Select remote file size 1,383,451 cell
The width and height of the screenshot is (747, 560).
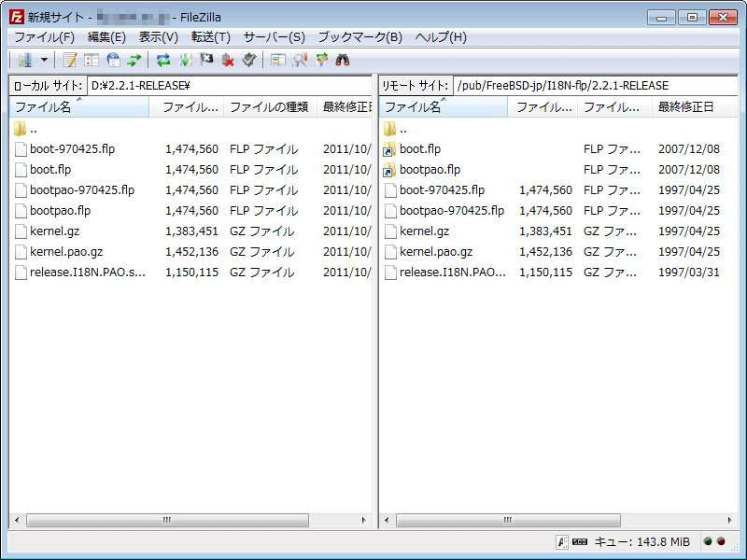pyautogui.click(x=545, y=231)
